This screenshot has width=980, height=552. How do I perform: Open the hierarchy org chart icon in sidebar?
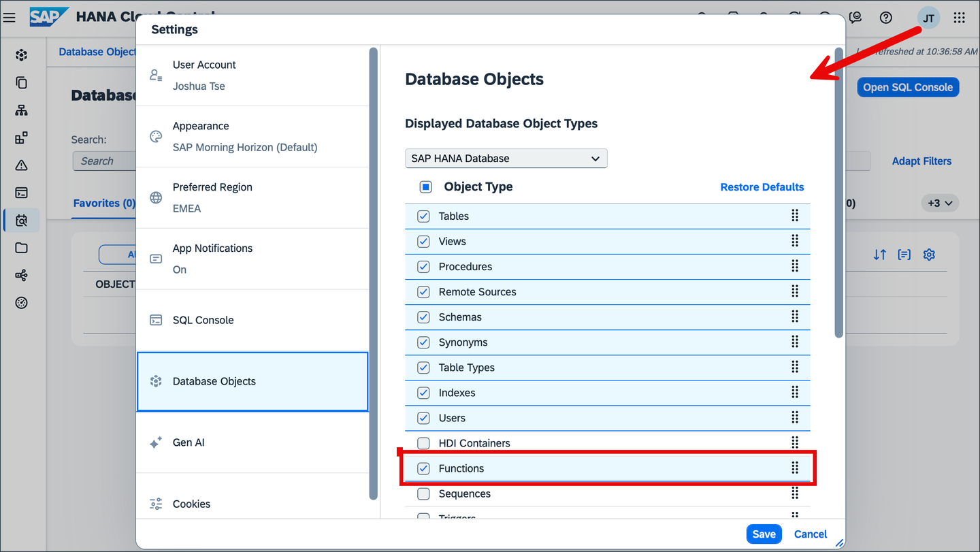click(x=22, y=110)
